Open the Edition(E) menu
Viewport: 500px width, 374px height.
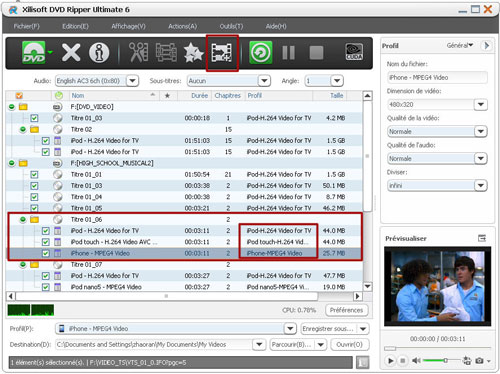pyautogui.click(x=75, y=26)
